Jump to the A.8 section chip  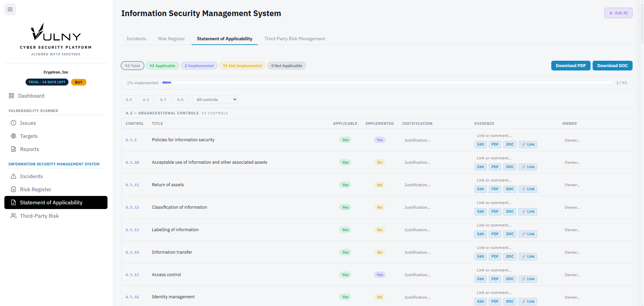click(180, 99)
